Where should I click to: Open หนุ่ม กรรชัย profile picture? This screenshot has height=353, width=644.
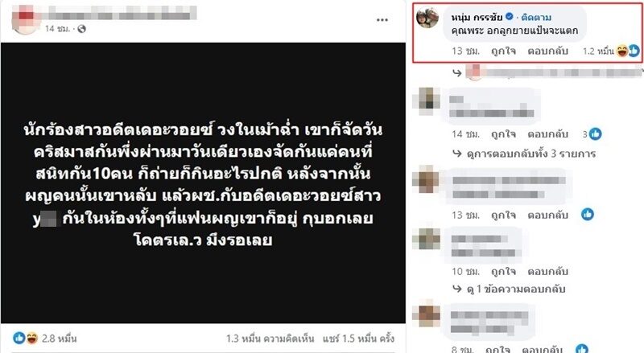[x=427, y=17]
